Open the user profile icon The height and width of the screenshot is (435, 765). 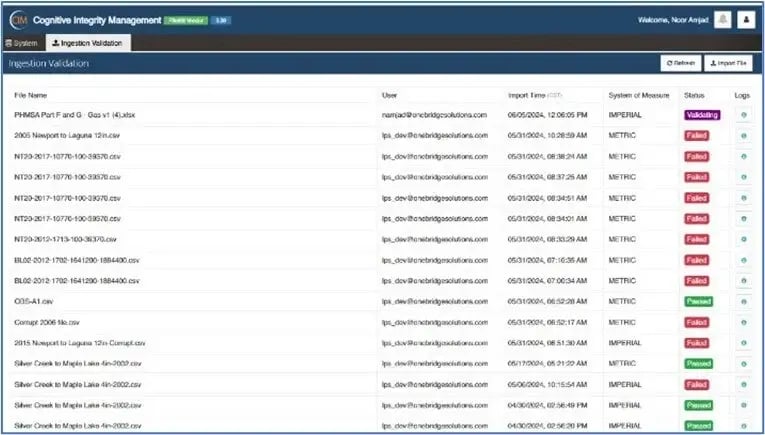[746, 20]
